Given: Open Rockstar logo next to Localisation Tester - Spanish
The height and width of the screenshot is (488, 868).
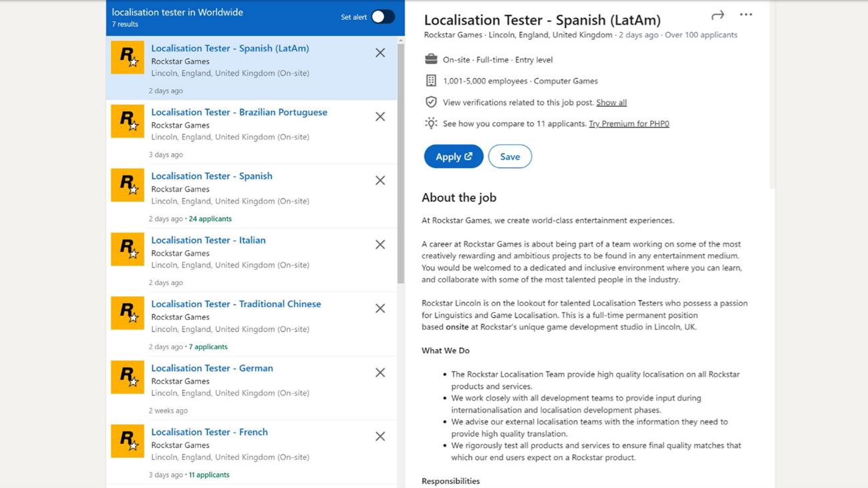Looking at the screenshot, I should (x=128, y=186).
